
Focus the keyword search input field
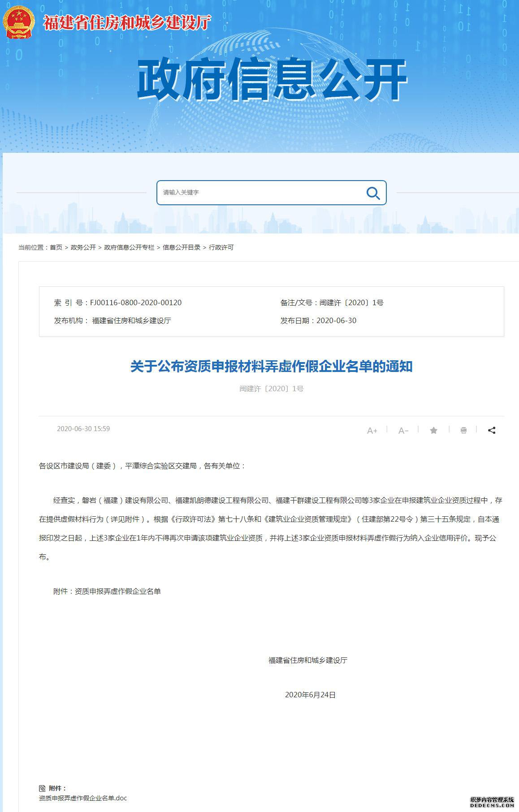pyautogui.click(x=271, y=193)
